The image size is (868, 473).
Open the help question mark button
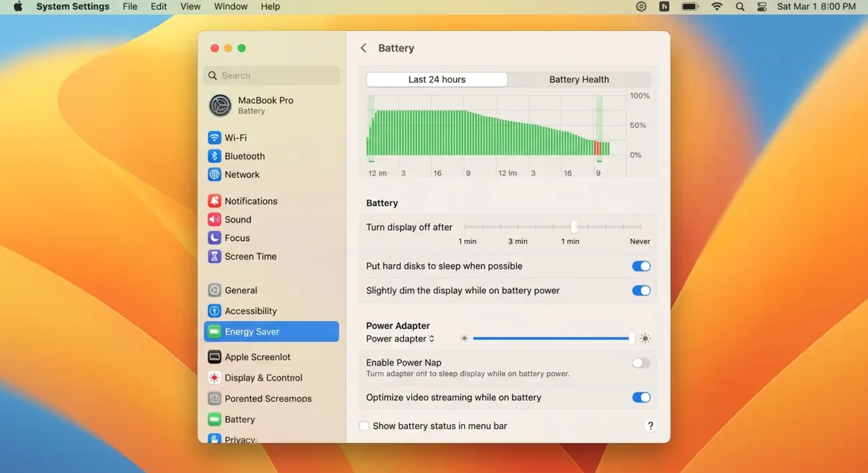pyautogui.click(x=650, y=426)
